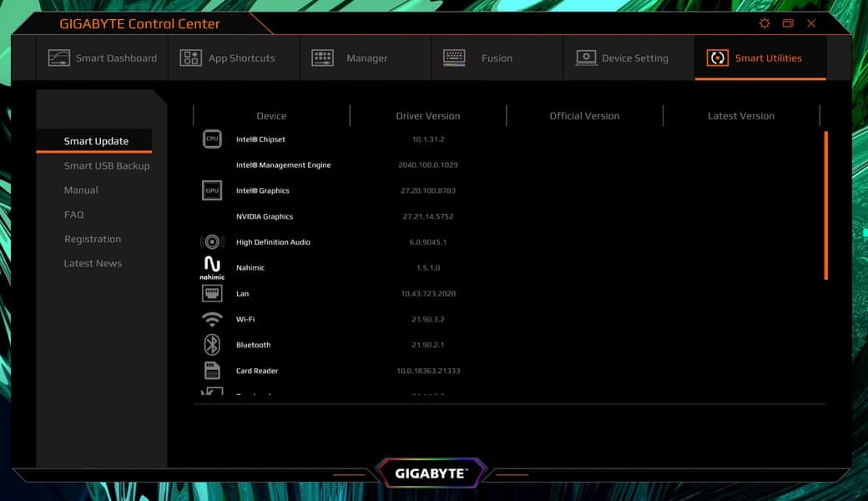
Task: Click the Bluetooth icon
Action: [212, 344]
